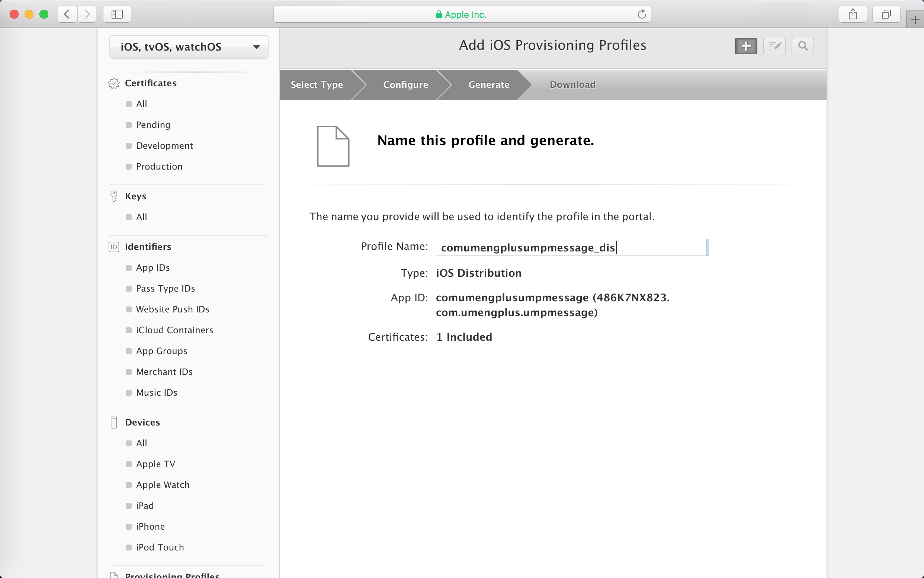924x578 pixels.
Task: Click the Devices section heading
Action: [x=142, y=423]
